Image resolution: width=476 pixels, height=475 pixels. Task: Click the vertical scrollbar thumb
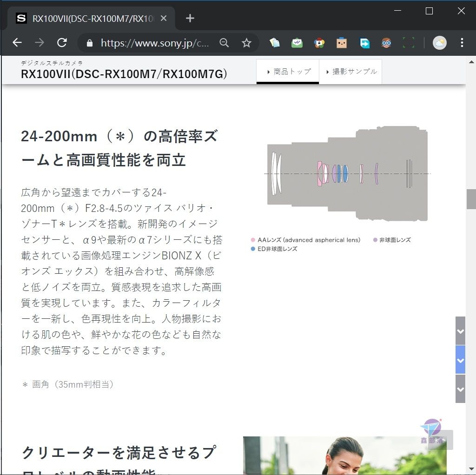(471, 199)
